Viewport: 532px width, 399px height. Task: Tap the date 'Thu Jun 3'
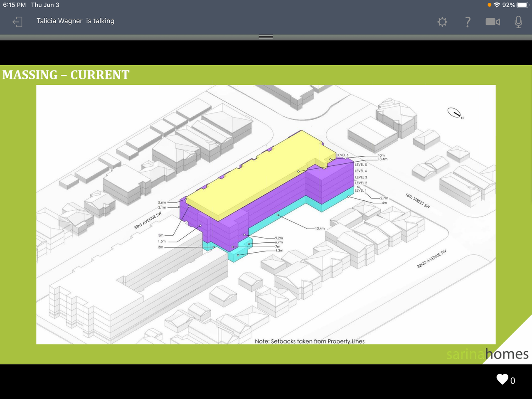[45, 5]
